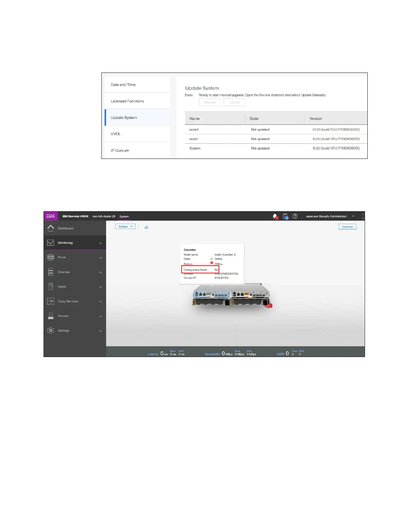Click the Settings gear icon
Screen dimensions: 411x532
[51, 330]
